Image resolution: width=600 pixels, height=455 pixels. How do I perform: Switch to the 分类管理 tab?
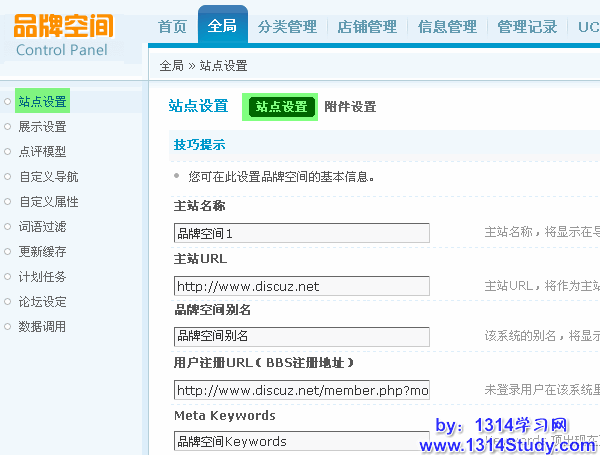pos(287,27)
